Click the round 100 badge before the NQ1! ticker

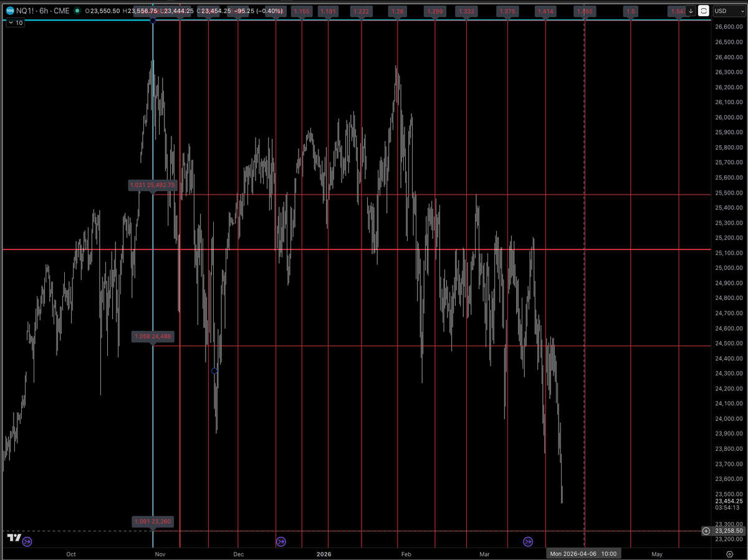coord(10,11)
